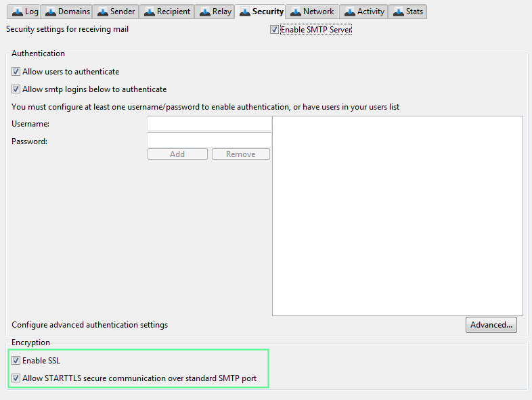This screenshot has height=400, width=532.
Task: Click the Domains tab icon
Action: click(51, 12)
